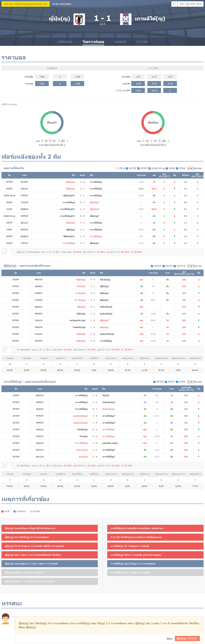Click the grey legend square for bad news
This screenshot has height=644, width=205.
(31, 511)
